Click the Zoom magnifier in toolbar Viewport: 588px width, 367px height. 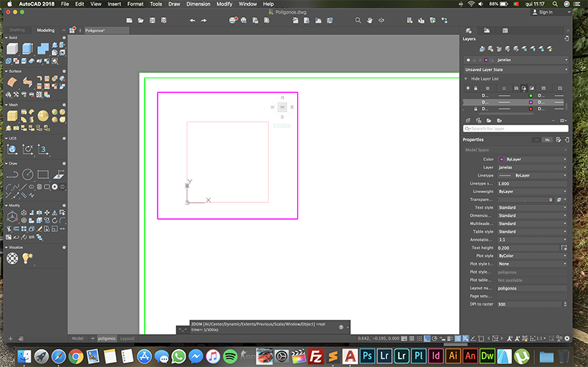pos(358,21)
